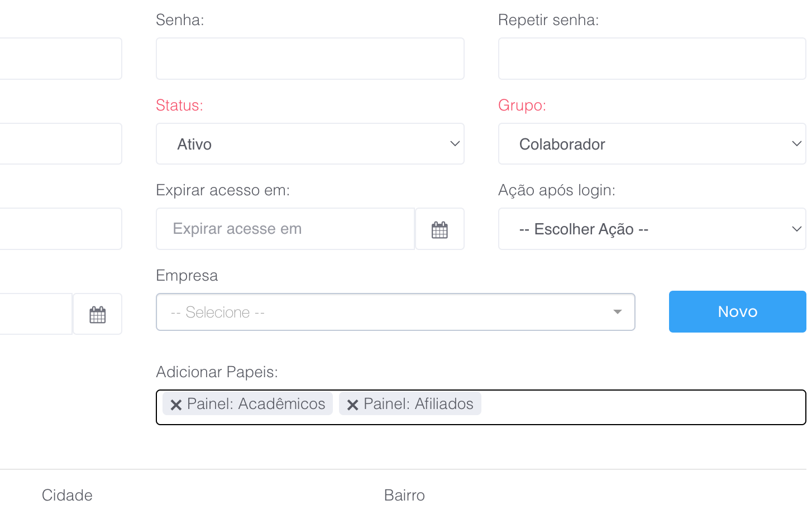Remove the Painel: Acadêmicos tag
Image resolution: width=812 pixels, height=510 pixels.
176,405
